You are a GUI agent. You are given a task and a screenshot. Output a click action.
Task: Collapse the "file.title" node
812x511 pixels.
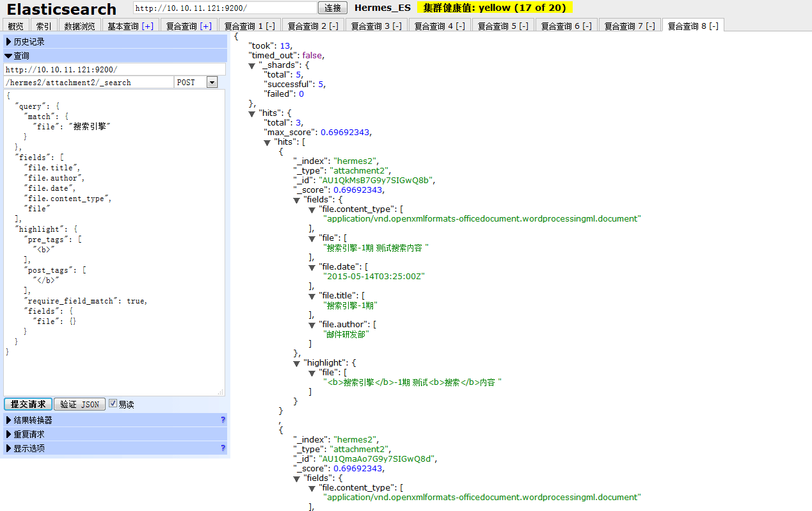[312, 296]
